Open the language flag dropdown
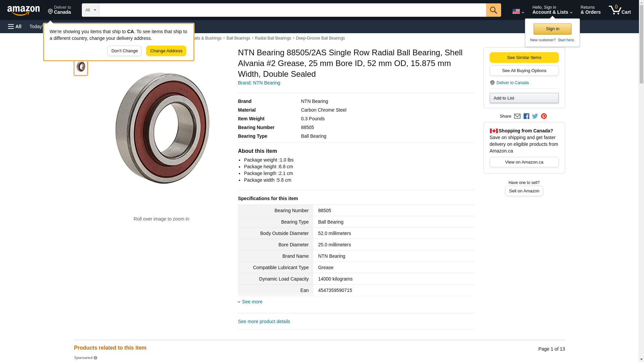The image size is (644, 362). [x=518, y=11]
